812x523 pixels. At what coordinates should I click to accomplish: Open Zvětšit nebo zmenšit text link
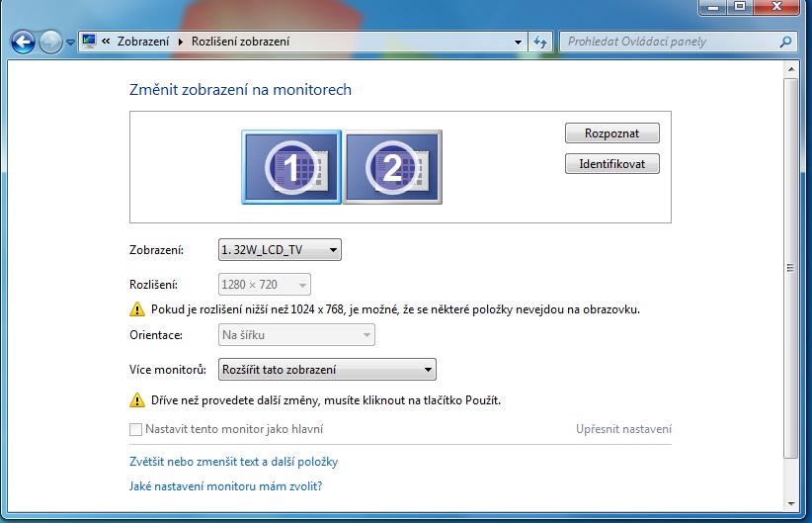click(x=233, y=462)
